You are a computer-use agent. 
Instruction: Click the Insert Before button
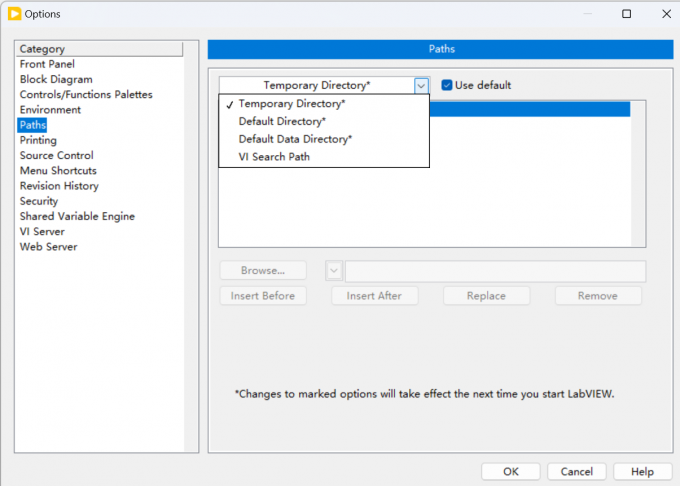coord(263,296)
